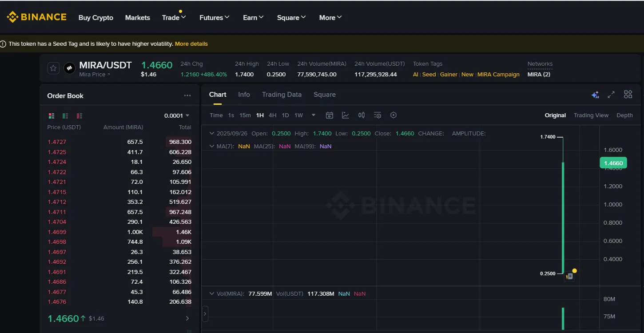644x333 pixels.
Task: Open the Trade menu dropdown
Action: click(x=174, y=18)
